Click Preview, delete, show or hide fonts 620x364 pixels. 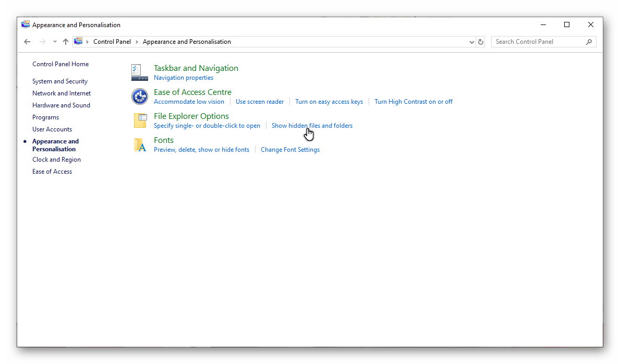202,150
